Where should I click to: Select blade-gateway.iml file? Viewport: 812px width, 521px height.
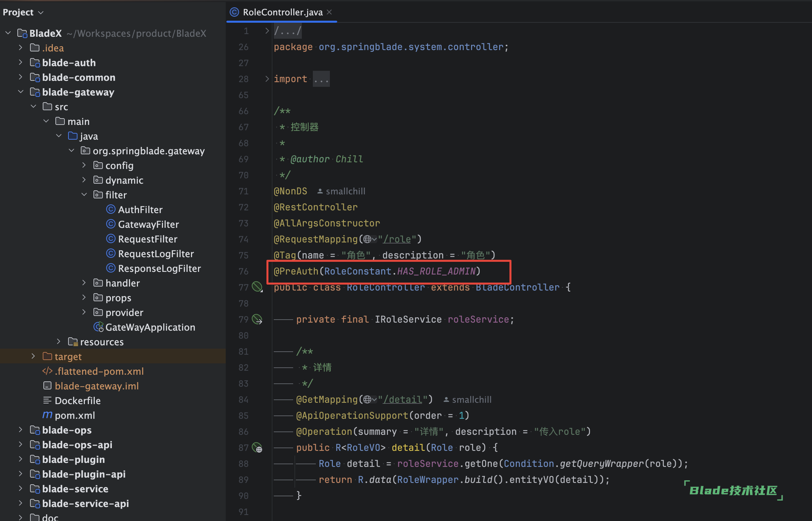(97, 386)
